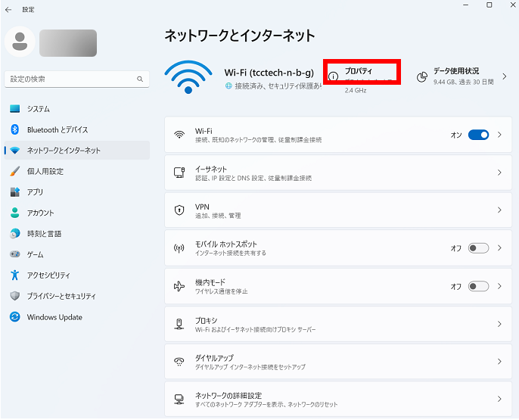Turn off the Wi-Fi toggle switch
The image size is (519, 420).
coord(478,135)
